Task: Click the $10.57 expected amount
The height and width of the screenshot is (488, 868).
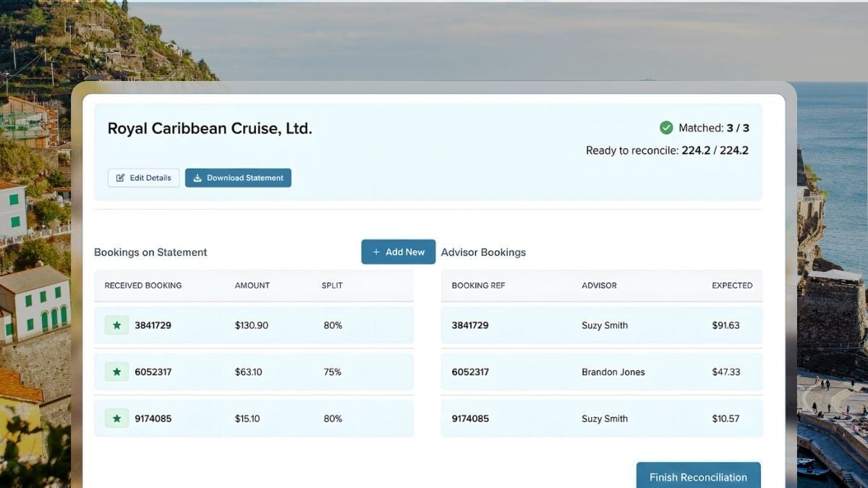Action: coord(726,419)
